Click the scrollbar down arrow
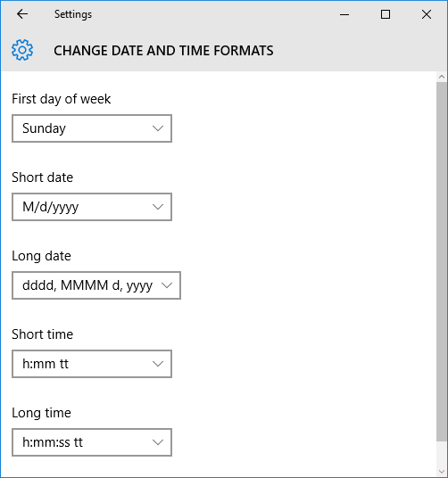 tap(442, 473)
